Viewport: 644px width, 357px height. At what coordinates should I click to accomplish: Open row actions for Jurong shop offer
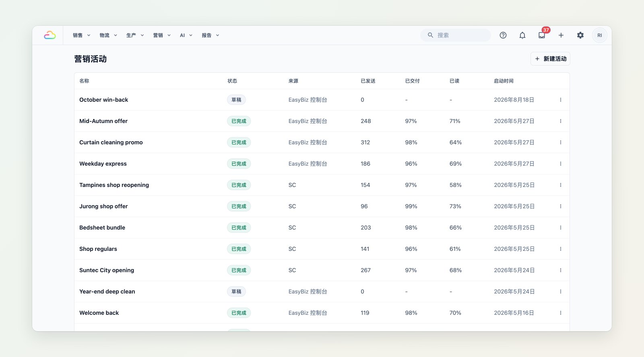561,206
